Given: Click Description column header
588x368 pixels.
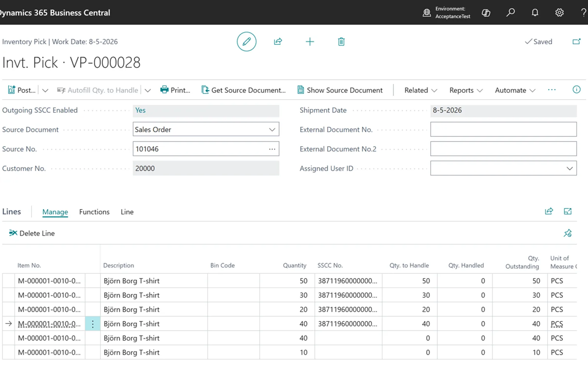Looking at the screenshot, I should point(118,265).
